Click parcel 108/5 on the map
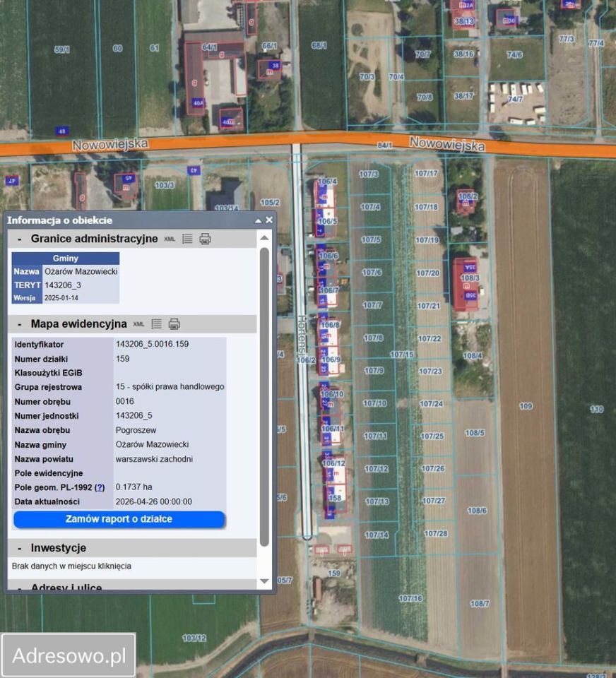The width and height of the screenshot is (616, 678). point(475,433)
